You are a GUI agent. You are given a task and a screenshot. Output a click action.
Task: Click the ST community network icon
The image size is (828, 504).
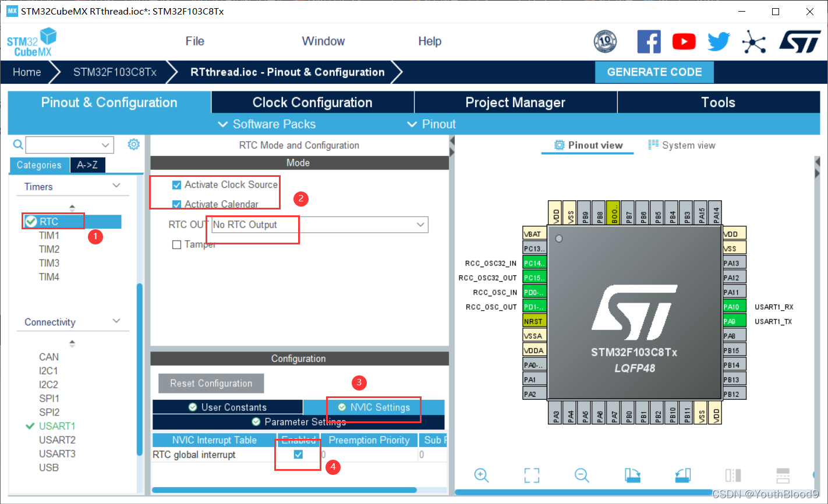tap(753, 42)
